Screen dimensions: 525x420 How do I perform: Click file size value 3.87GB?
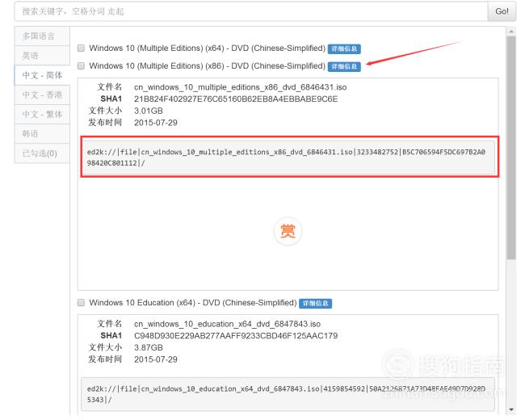[149, 347]
